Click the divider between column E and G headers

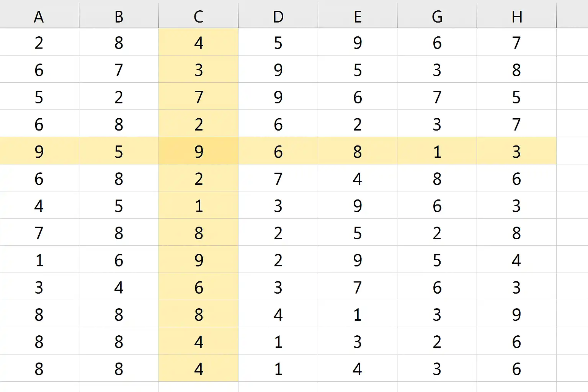click(x=397, y=17)
